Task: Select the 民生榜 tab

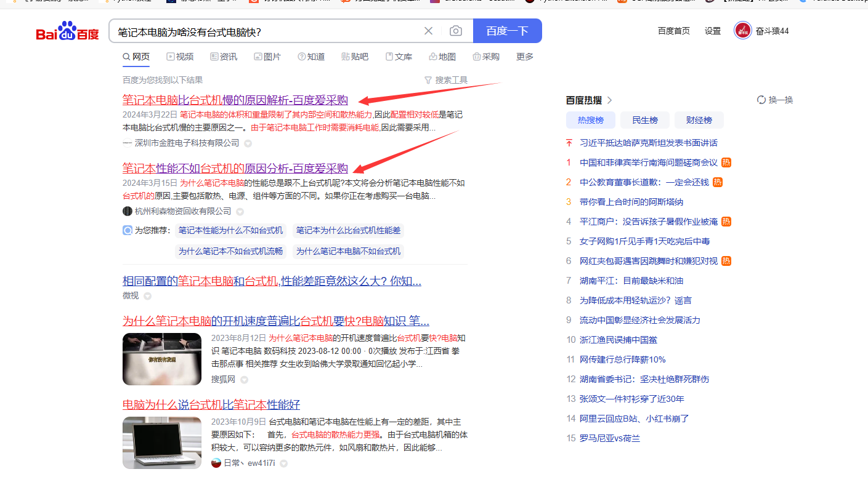Action: click(x=645, y=120)
